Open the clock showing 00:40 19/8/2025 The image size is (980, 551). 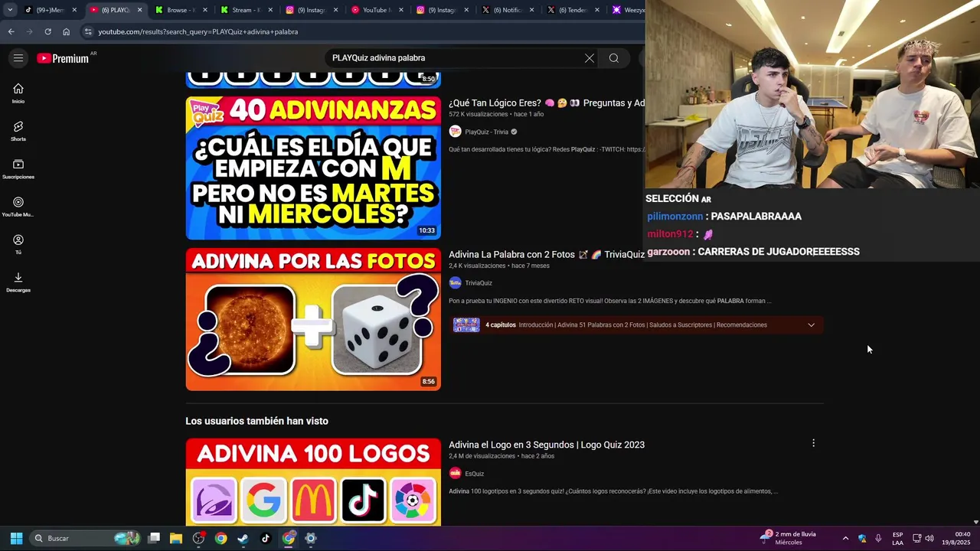pyautogui.click(x=957, y=538)
